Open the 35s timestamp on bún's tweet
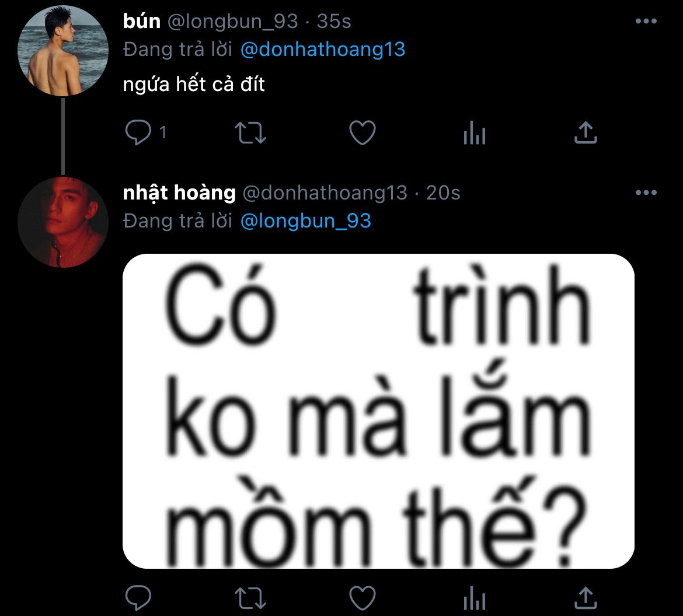Viewport: 683px width, 616px height. pos(334,22)
